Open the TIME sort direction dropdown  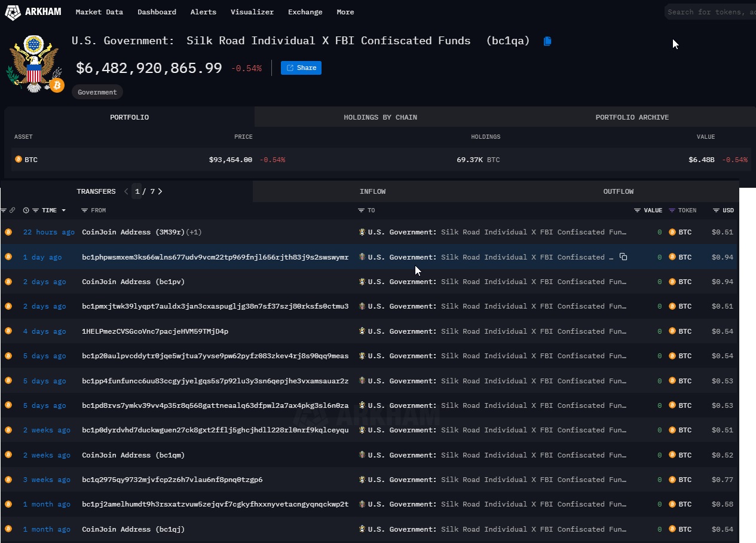[63, 211]
